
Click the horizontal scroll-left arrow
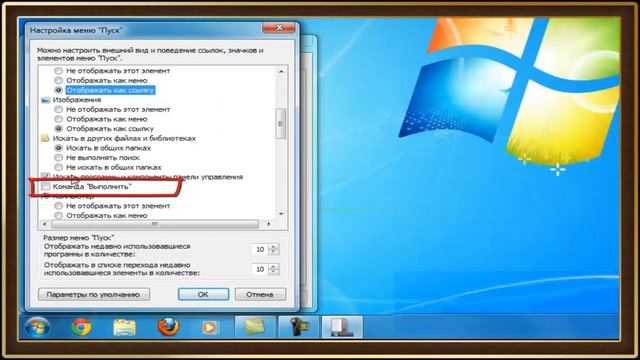click(44, 224)
